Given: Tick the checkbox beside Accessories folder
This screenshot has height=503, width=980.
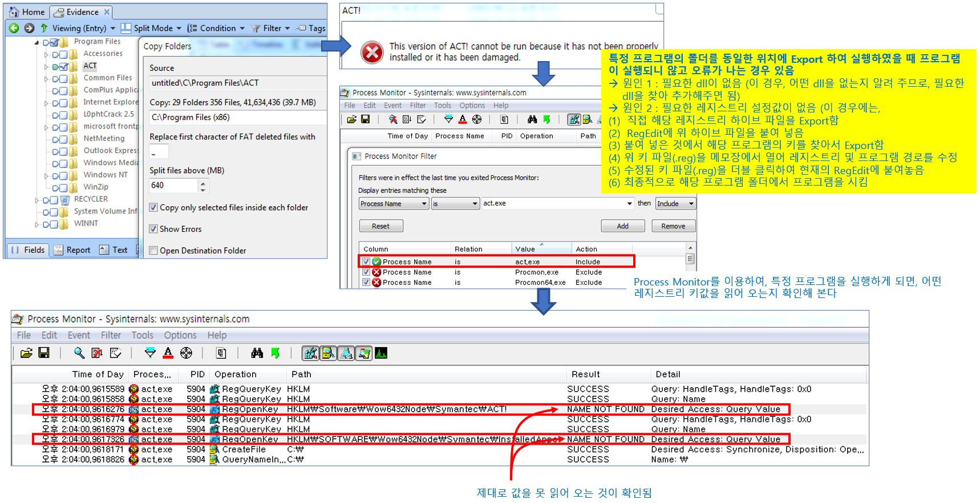Looking at the screenshot, I should 64,55.
